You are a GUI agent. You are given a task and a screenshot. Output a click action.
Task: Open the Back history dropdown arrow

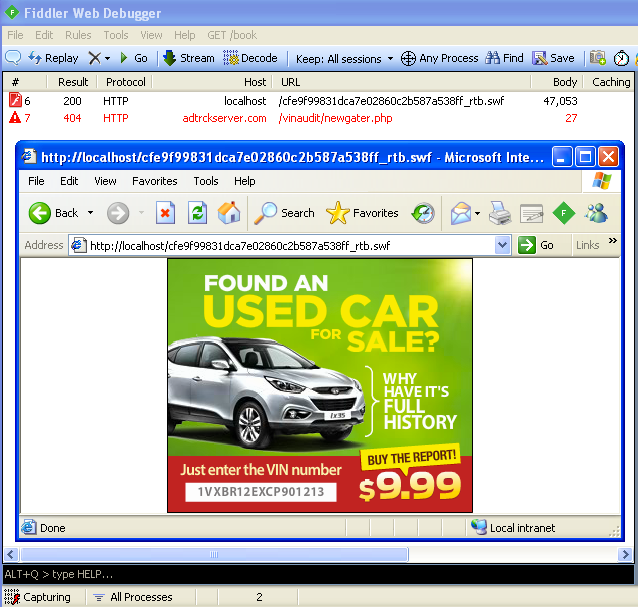tap(90, 213)
